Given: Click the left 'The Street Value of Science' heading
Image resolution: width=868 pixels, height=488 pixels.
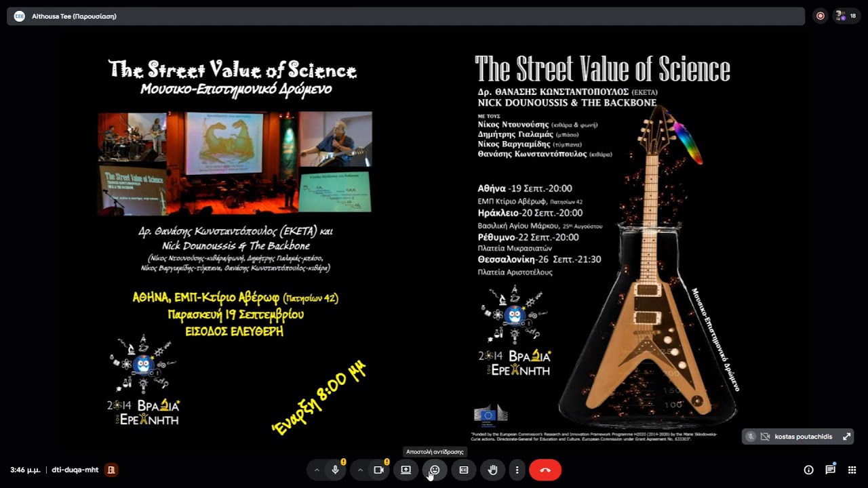Looking at the screenshot, I should [x=233, y=70].
